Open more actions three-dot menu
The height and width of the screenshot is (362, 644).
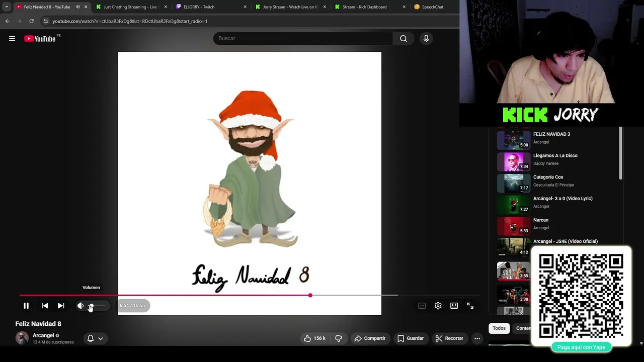click(477, 338)
